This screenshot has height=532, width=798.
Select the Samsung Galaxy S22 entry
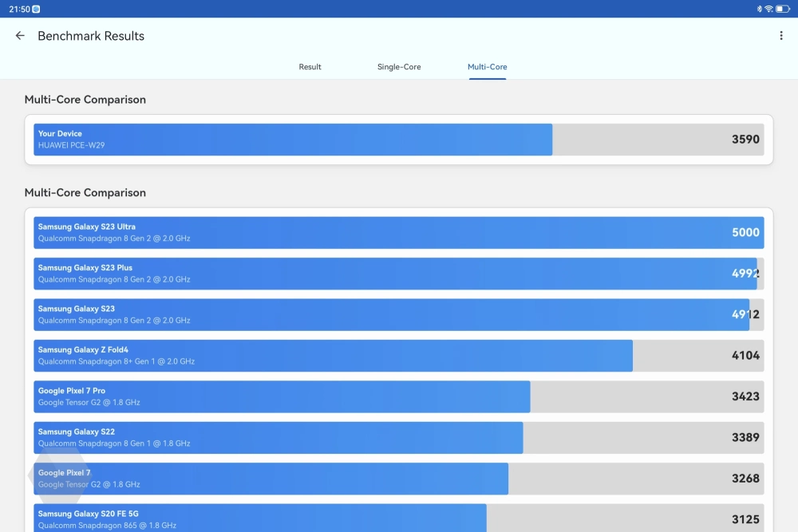[x=398, y=438]
